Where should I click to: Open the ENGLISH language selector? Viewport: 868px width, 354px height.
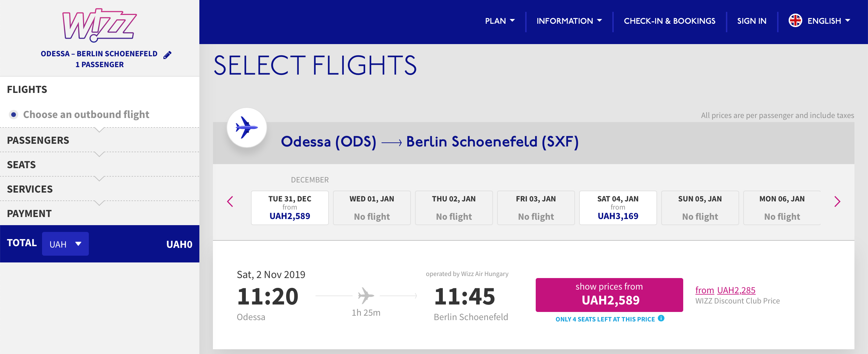pyautogui.click(x=829, y=21)
